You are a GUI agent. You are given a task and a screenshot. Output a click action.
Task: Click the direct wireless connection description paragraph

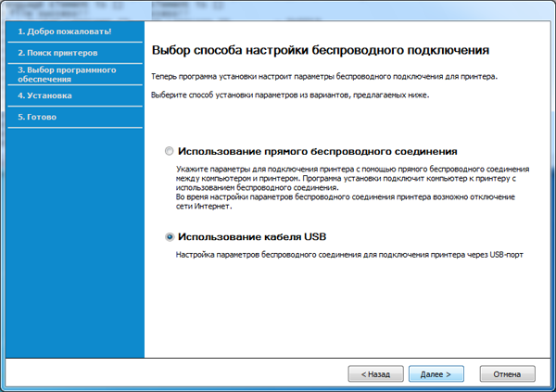[x=352, y=187]
